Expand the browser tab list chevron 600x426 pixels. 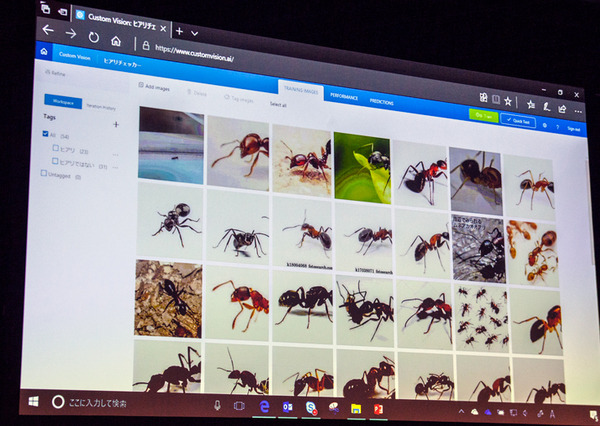(x=194, y=31)
